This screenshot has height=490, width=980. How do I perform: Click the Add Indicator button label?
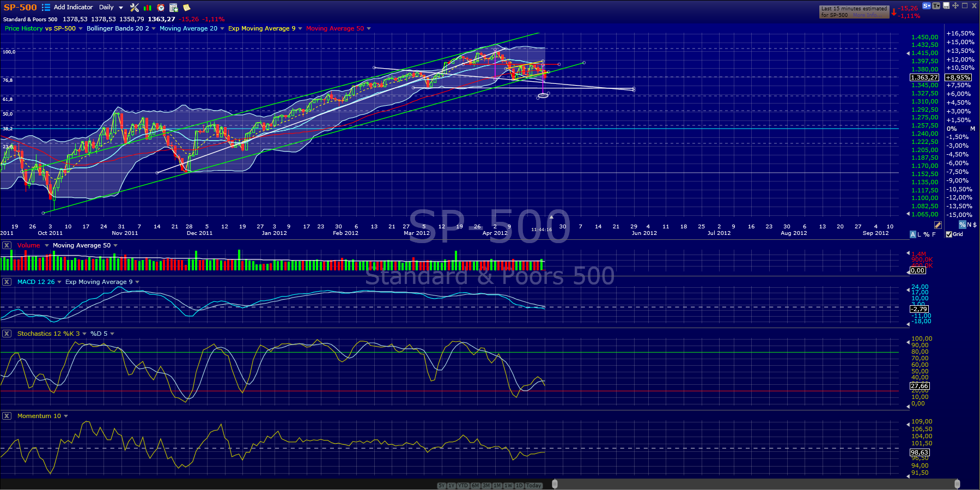73,8
